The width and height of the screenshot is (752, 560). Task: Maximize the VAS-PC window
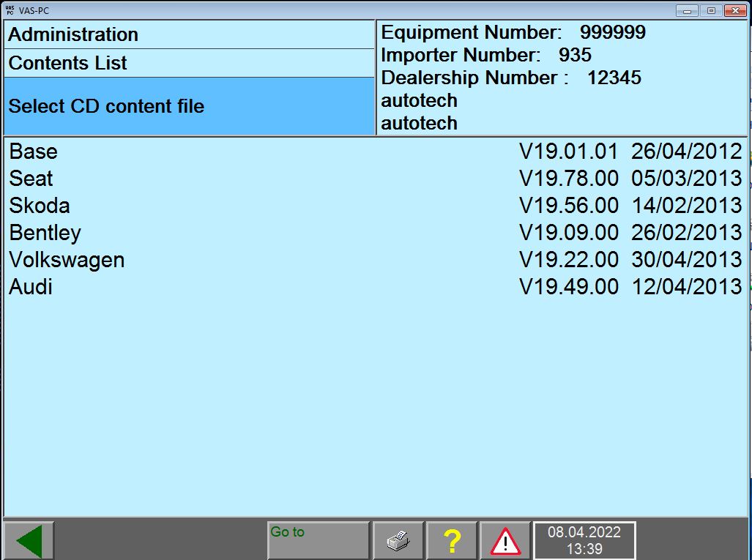tap(711, 10)
